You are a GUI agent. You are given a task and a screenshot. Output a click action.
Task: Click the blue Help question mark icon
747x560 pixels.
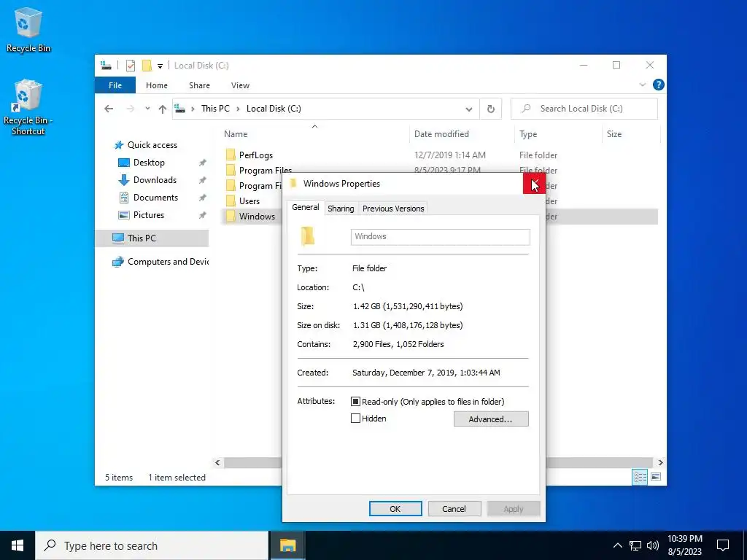coord(659,85)
